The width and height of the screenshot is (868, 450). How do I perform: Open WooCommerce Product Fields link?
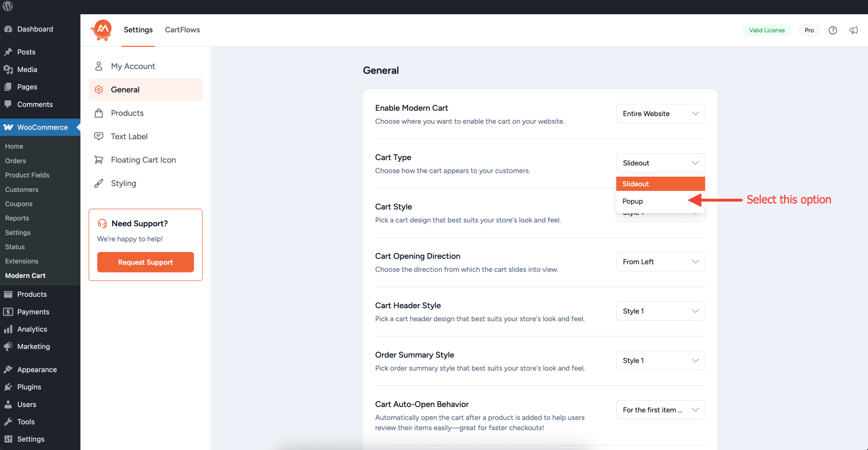point(27,175)
